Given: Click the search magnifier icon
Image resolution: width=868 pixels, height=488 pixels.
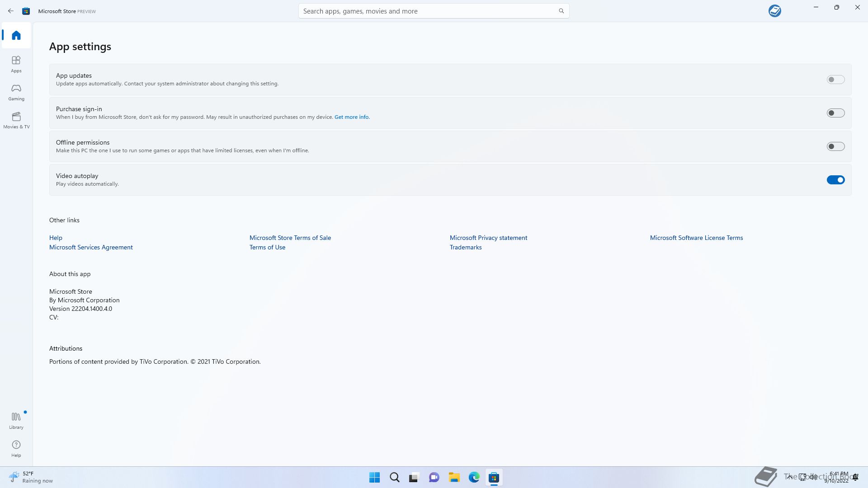Looking at the screenshot, I should coord(561,11).
